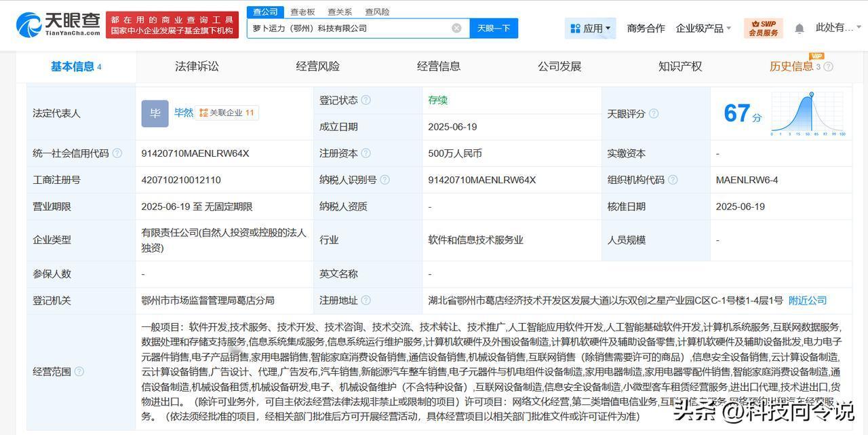Click the 存续 registration status
The image size is (868, 435).
point(438,100)
